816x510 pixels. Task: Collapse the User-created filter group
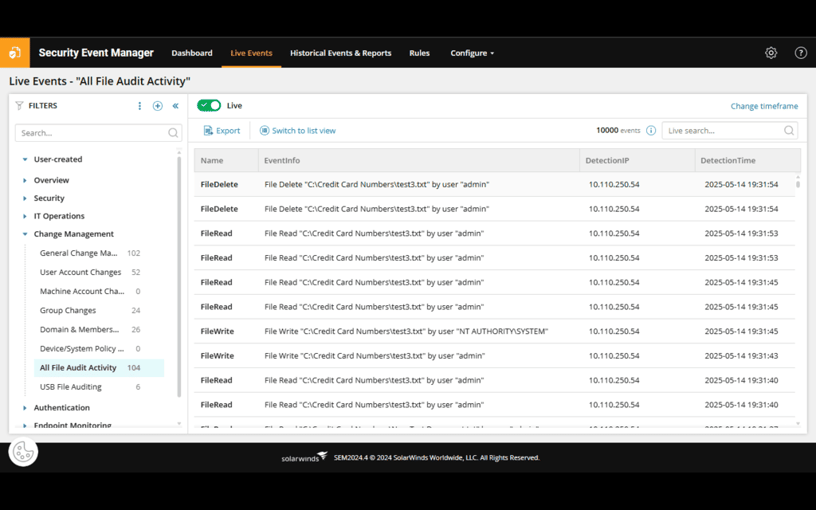point(24,159)
